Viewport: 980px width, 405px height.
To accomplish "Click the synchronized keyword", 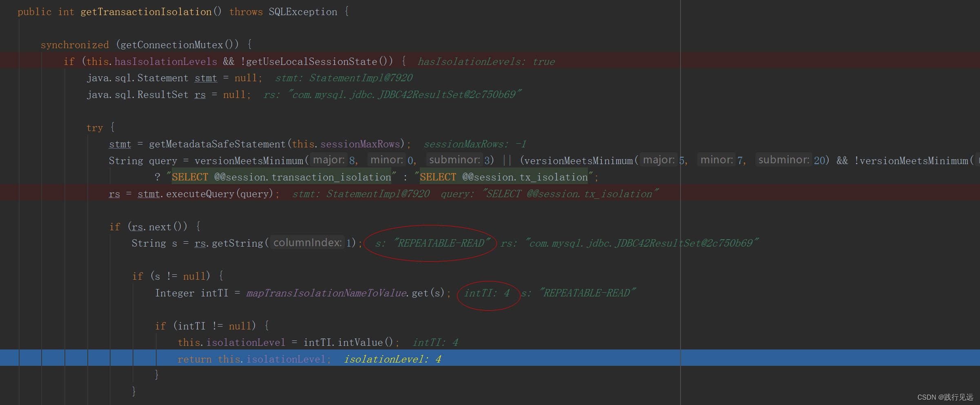I will (x=75, y=45).
